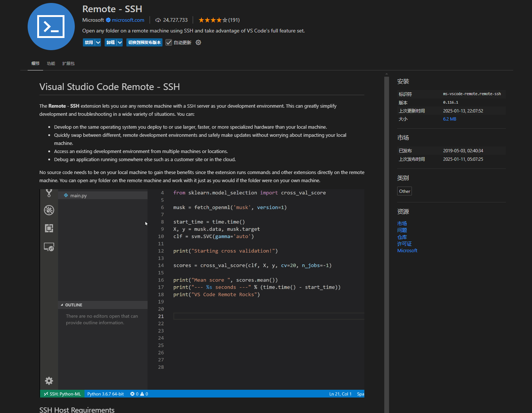Open the star rating reviews (191)
The height and width of the screenshot is (413, 532).
click(x=219, y=20)
